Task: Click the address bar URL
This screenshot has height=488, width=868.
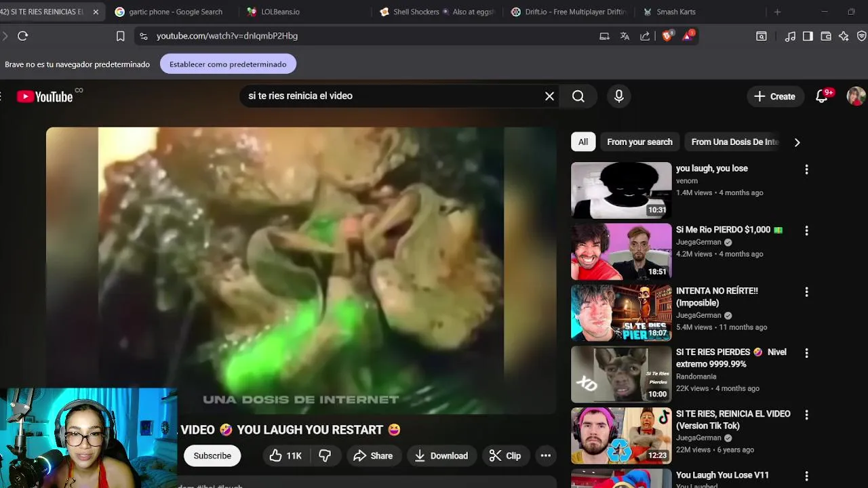Action: click(227, 36)
